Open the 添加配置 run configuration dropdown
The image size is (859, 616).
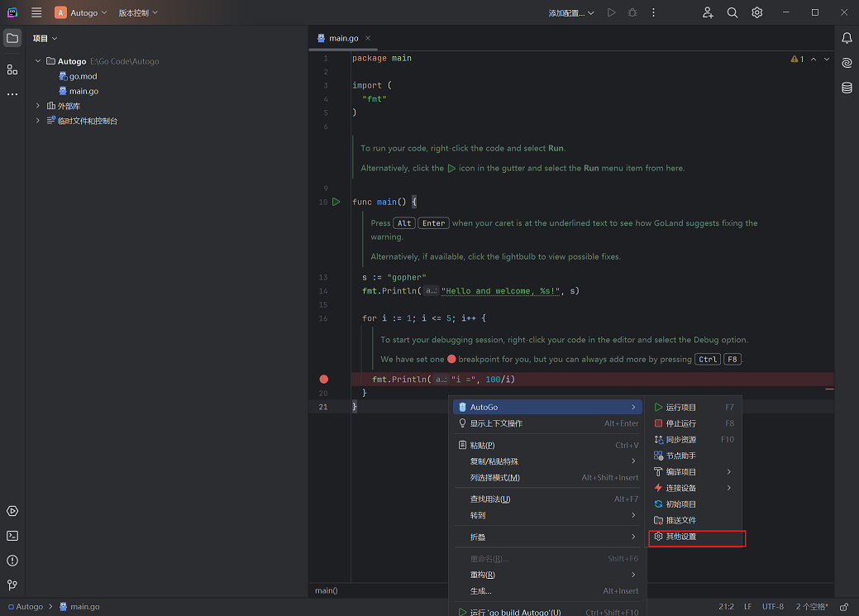pyautogui.click(x=571, y=12)
